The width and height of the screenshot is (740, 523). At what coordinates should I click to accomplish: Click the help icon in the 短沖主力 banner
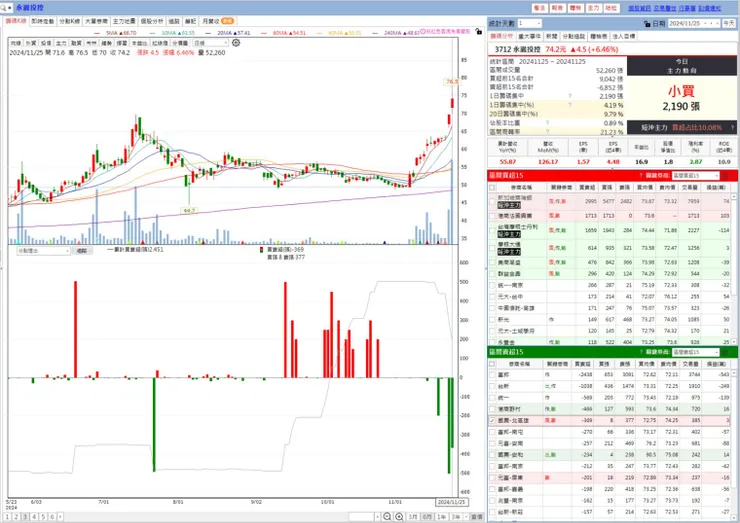point(732,127)
